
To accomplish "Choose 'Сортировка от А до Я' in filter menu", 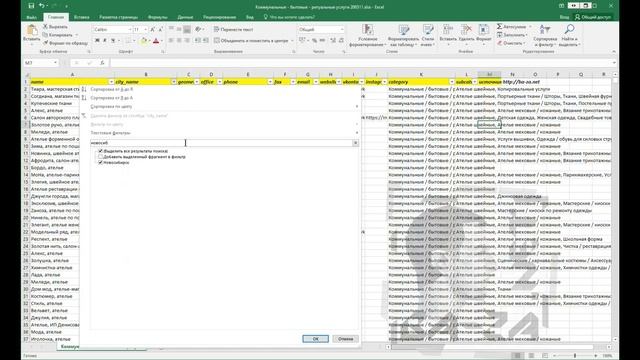I will coord(224,89).
